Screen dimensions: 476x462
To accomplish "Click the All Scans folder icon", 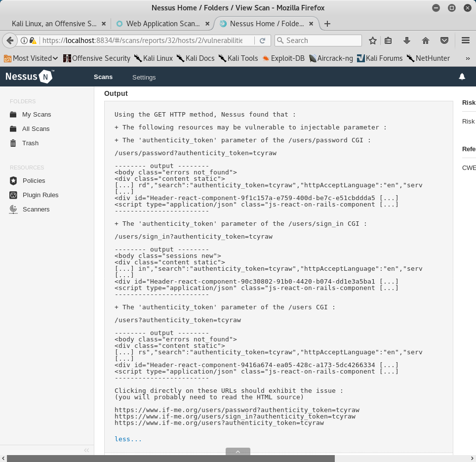I will [x=13, y=129].
